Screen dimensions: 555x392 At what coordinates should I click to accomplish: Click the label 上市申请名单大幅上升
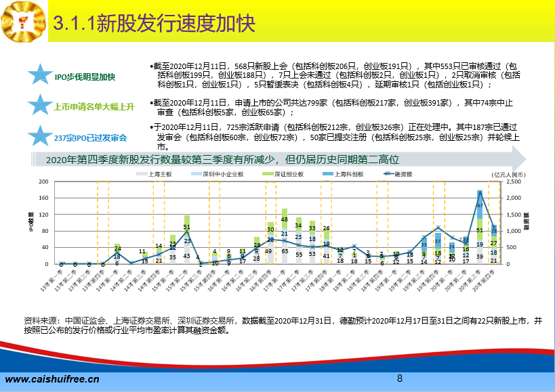(x=94, y=107)
